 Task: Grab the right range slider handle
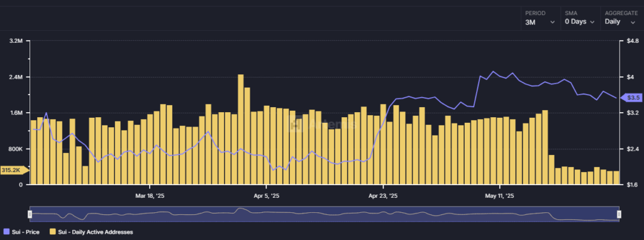click(619, 214)
